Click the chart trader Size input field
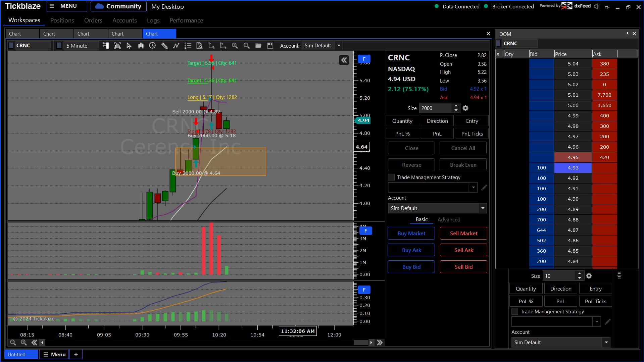 click(436, 108)
